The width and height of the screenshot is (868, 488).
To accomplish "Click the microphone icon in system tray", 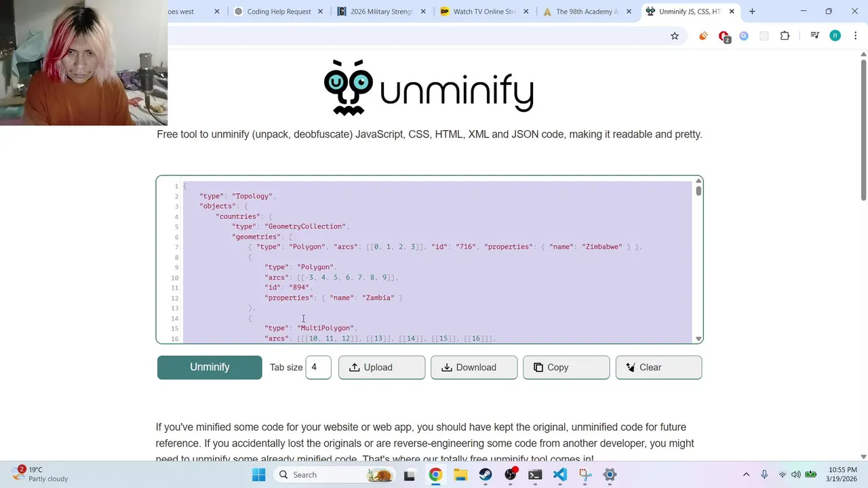I will click(764, 474).
